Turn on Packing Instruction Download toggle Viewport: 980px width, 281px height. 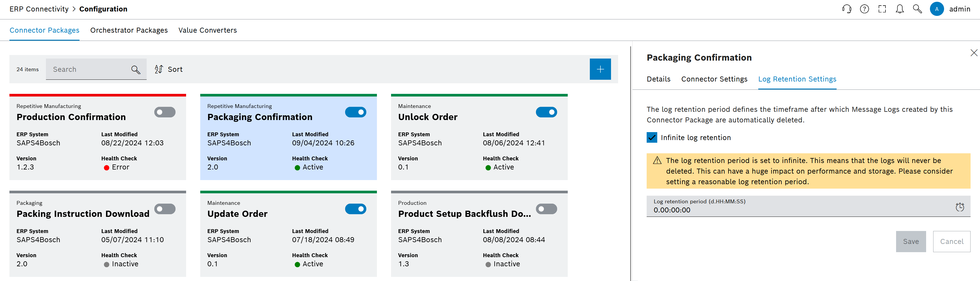[x=165, y=209]
